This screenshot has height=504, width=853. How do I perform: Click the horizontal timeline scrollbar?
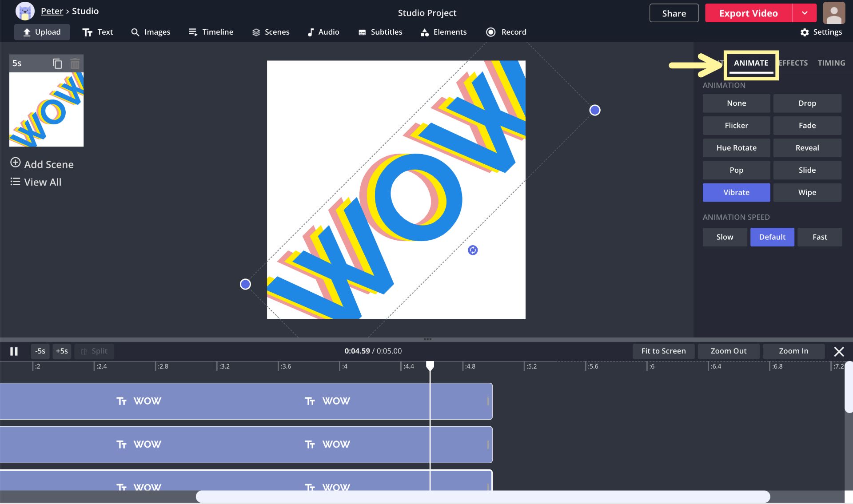pos(482,496)
